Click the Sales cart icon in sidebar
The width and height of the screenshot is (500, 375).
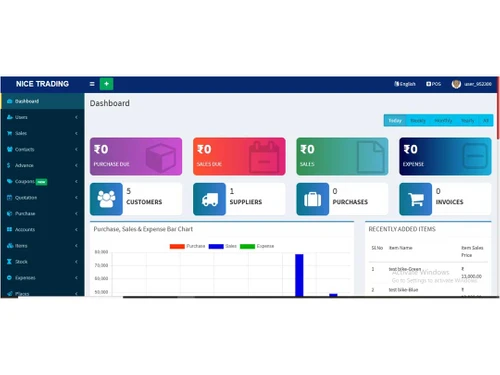click(10, 133)
